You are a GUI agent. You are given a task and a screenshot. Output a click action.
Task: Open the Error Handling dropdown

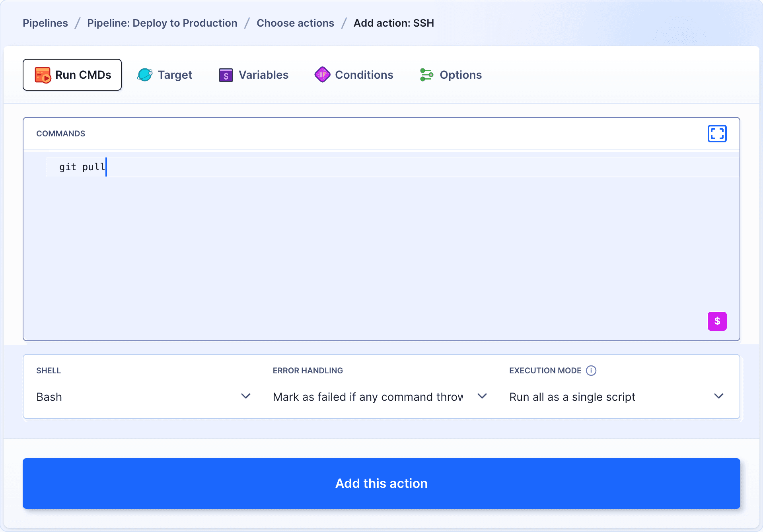point(379,397)
